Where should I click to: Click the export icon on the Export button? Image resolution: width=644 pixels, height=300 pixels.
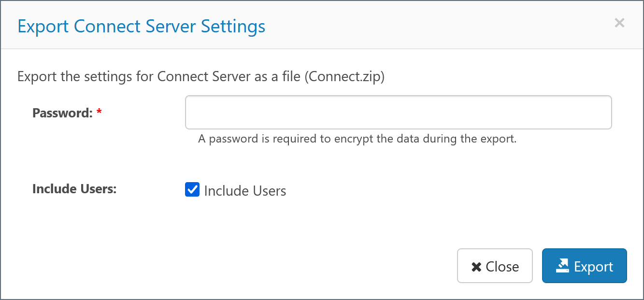(x=562, y=266)
